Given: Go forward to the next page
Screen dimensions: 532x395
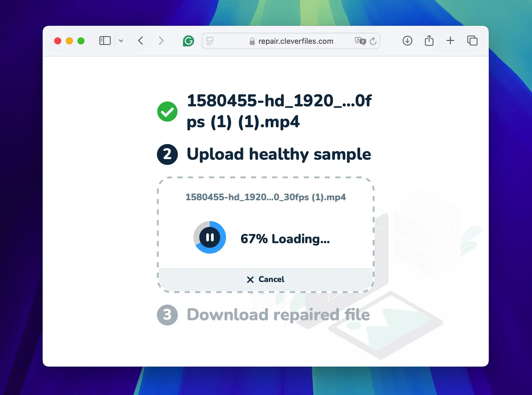Looking at the screenshot, I should click(161, 41).
